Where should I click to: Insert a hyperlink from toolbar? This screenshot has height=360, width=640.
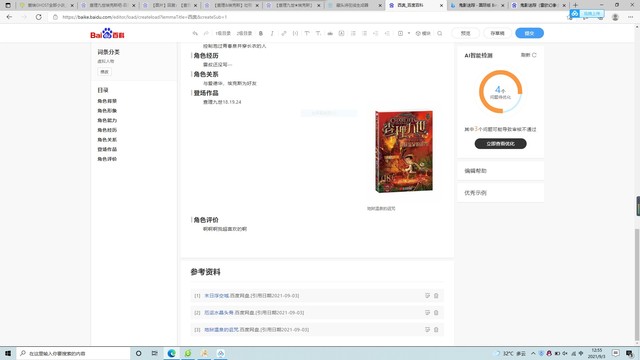pos(284,33)
